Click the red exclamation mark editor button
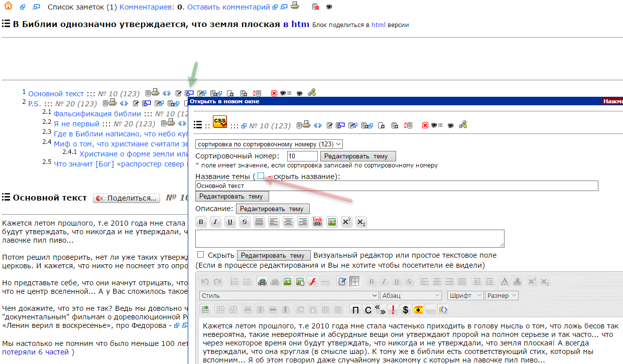Screen dimensions: 623x364 [393, 310]
